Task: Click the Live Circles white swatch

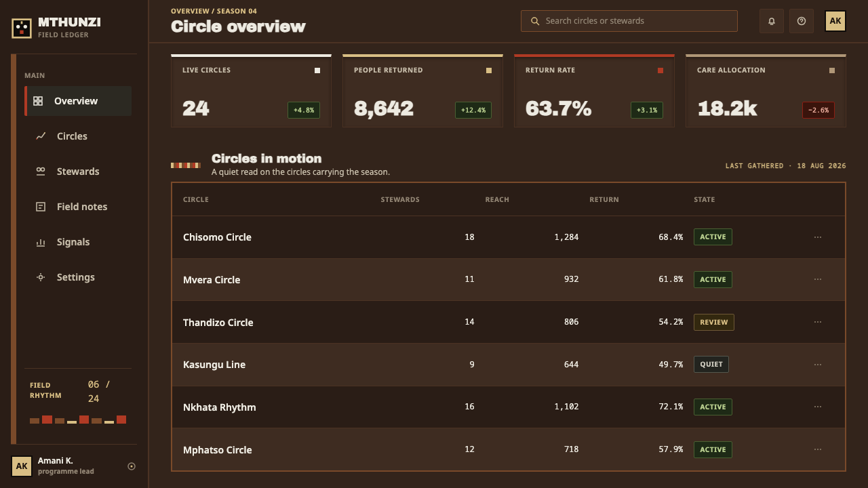Action: coord(317,70)
